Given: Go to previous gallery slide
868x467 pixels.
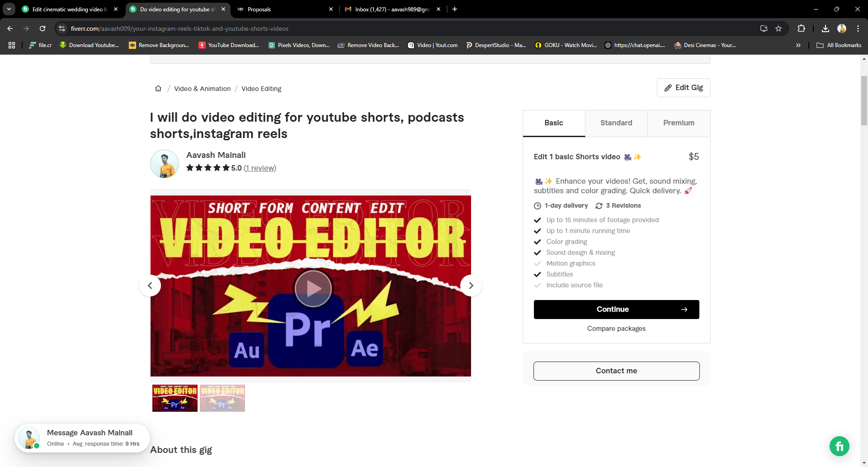Looking at the screenshot, I should pos(150,286).
